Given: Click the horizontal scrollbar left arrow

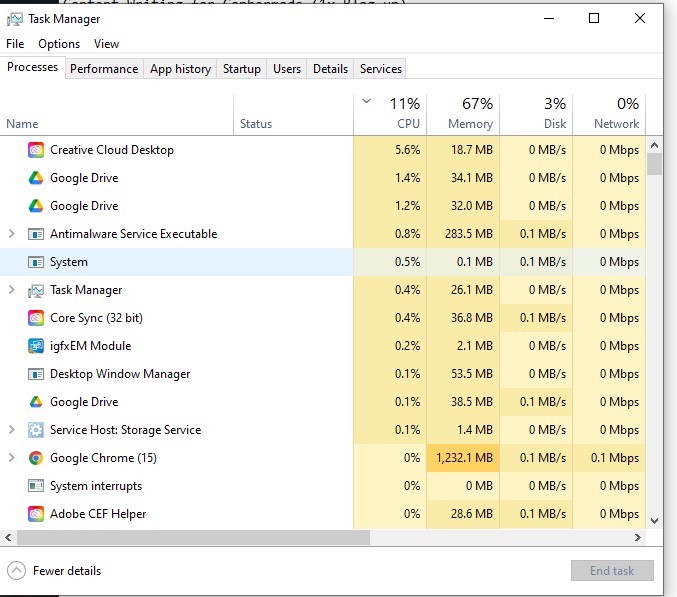Looking at the screenshot, I should coord(8,537).
